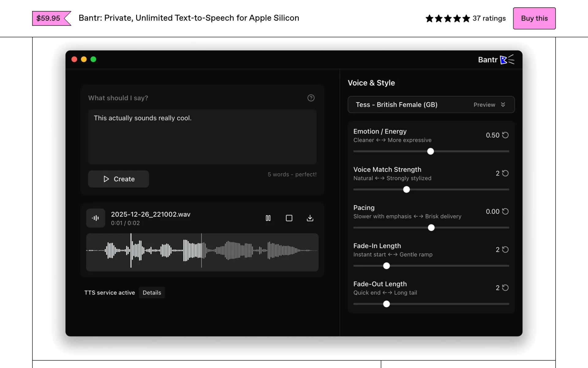588x368 pixels.
Task: Click the 2025-12-26_221002.wav filename
Action: coord(151,214)
